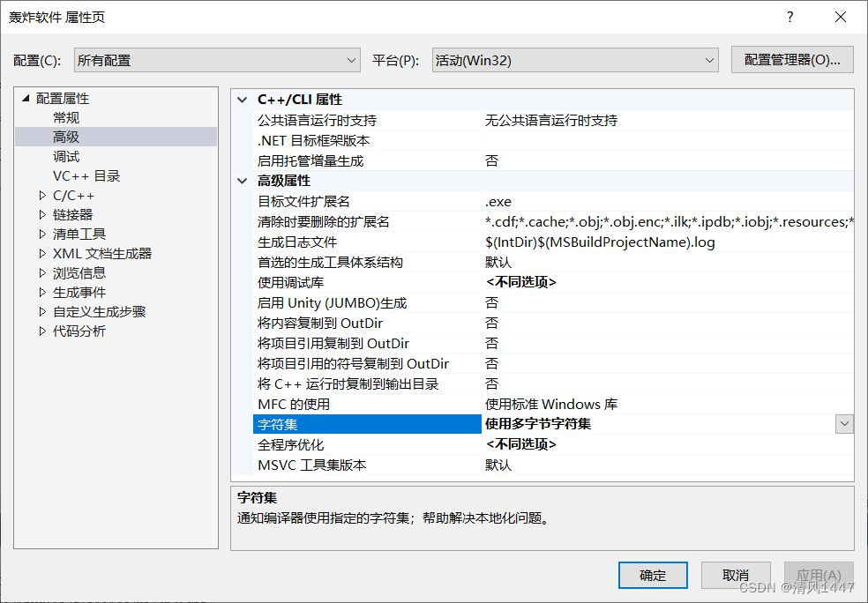Click the dialog help question mark icon
The width and height of the screenshot is (868, 603).
pos(789,17)
